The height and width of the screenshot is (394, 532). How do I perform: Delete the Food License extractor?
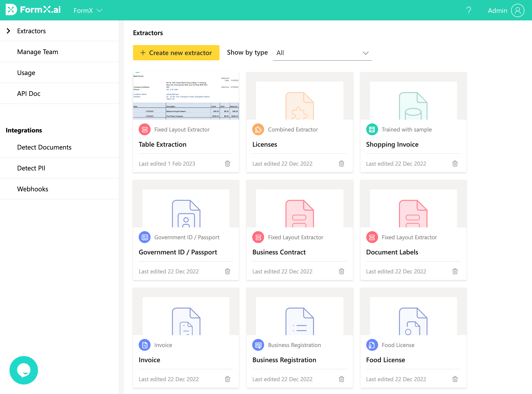click(x=455, y=379)
